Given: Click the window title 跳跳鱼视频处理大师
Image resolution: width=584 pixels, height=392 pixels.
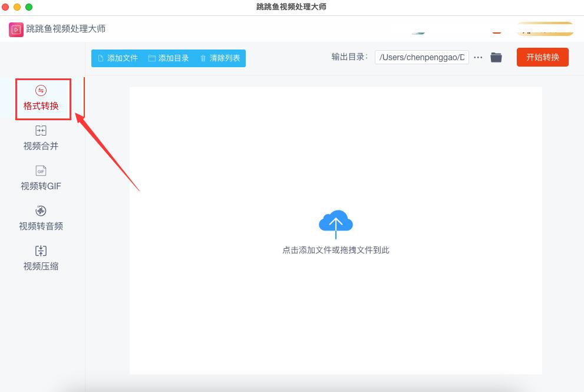Looking at the screenshot, I should [x=292, y=6].
